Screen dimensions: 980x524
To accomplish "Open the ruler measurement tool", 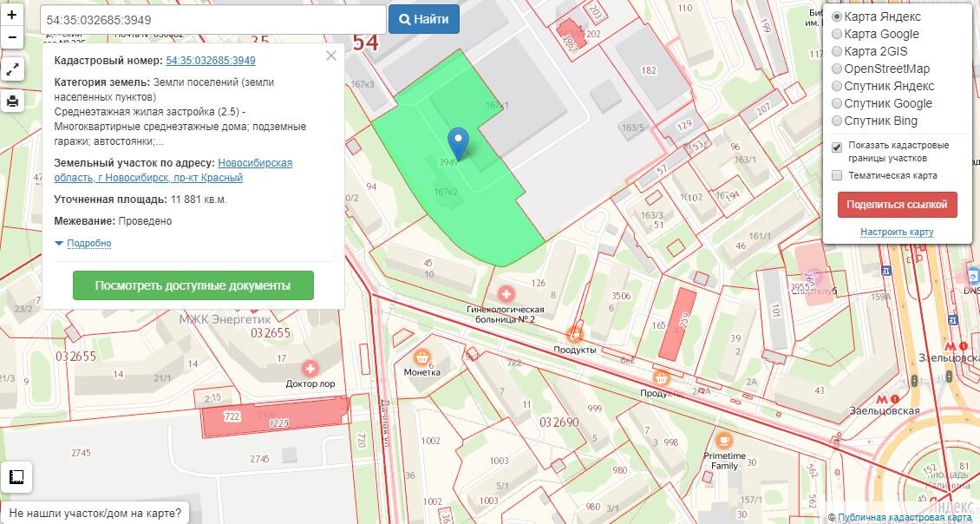I will pyautogui.click(x=16, y=478).
